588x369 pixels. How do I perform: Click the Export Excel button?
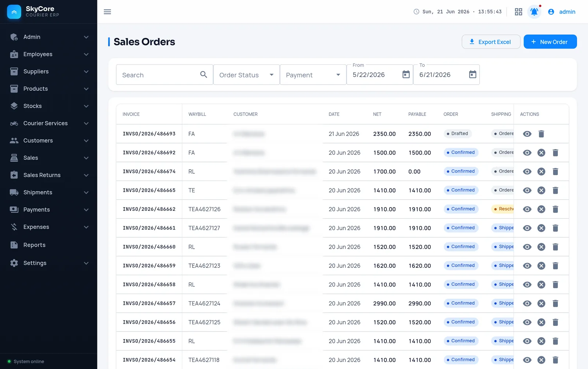[x=491, y=42]
